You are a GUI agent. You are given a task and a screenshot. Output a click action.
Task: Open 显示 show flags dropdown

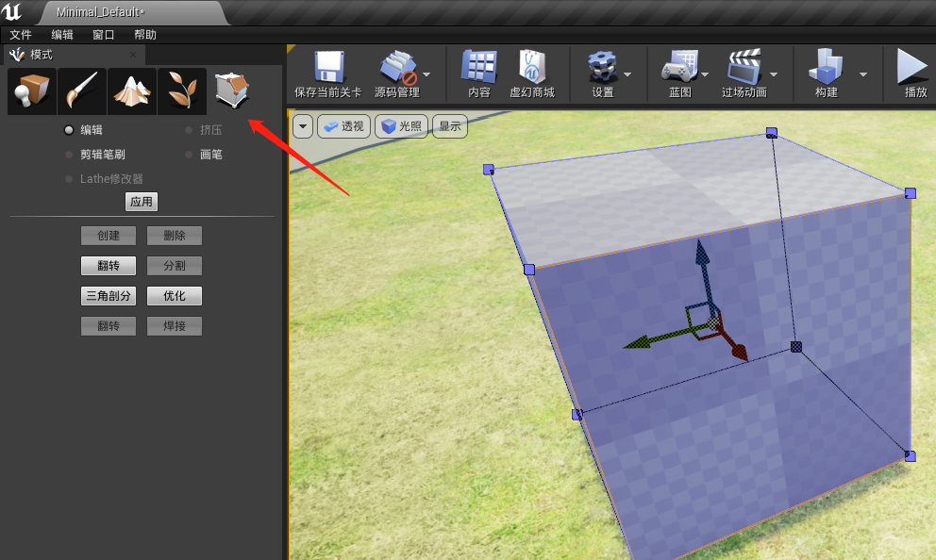[x=449, y=126]
